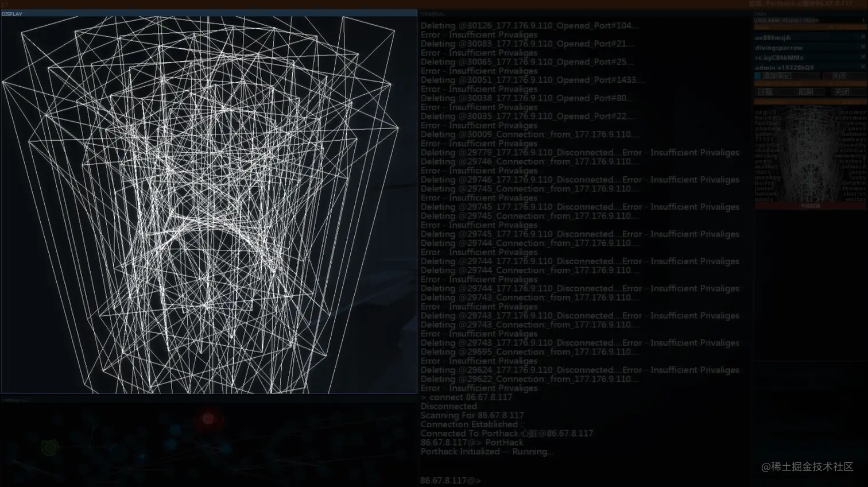The width and height of the screenshot is (868, 487).
Task: Click the 'Deleting @30038' Opened_Port#80 line
Action: (x=528, y=98)
